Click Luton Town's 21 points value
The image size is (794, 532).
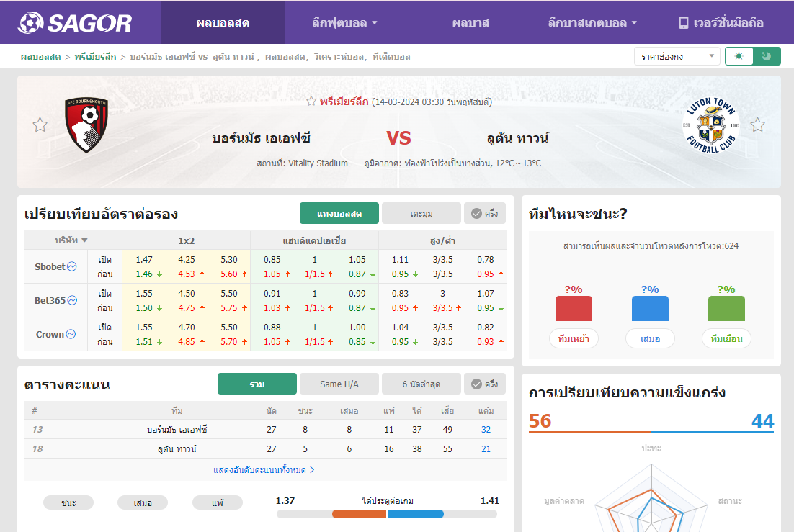(x=486, y=448)
